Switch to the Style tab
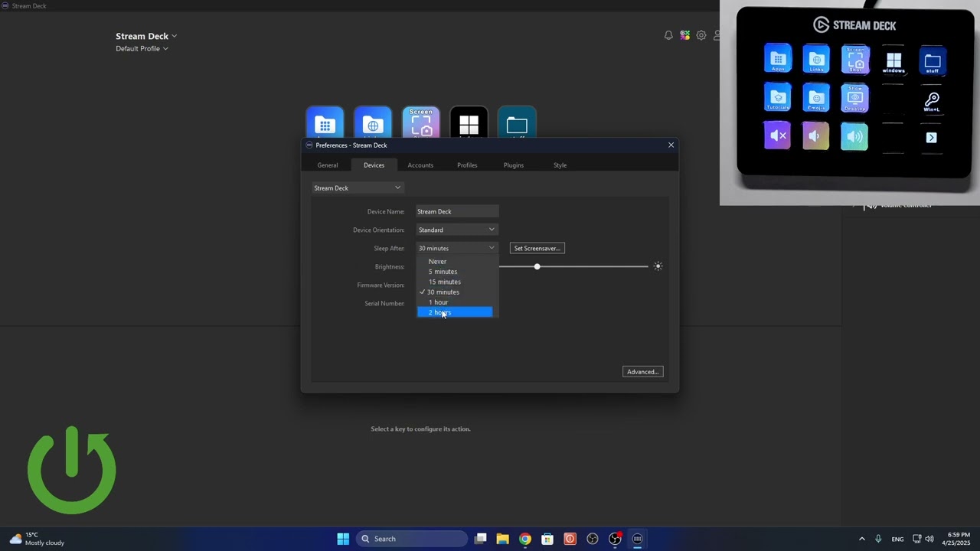Screen dimensions: 980x551 (560, 165)
